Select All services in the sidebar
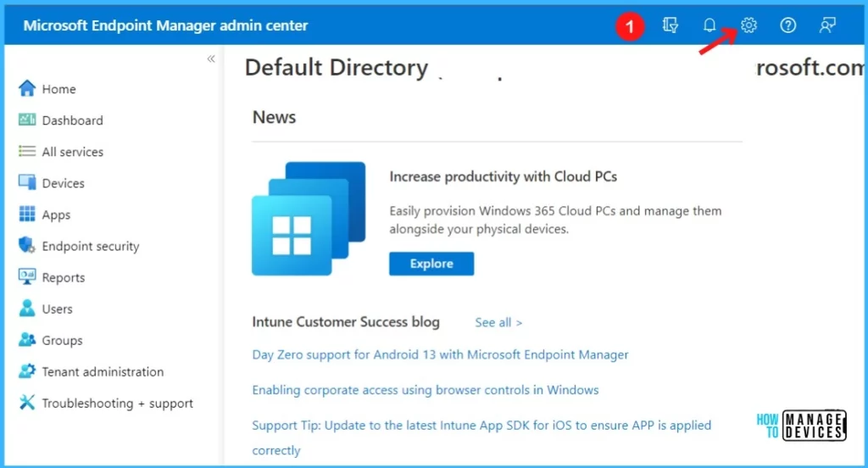Image resolution: width=868 pixels, height=468 pixels. click(x=73, y=152)
